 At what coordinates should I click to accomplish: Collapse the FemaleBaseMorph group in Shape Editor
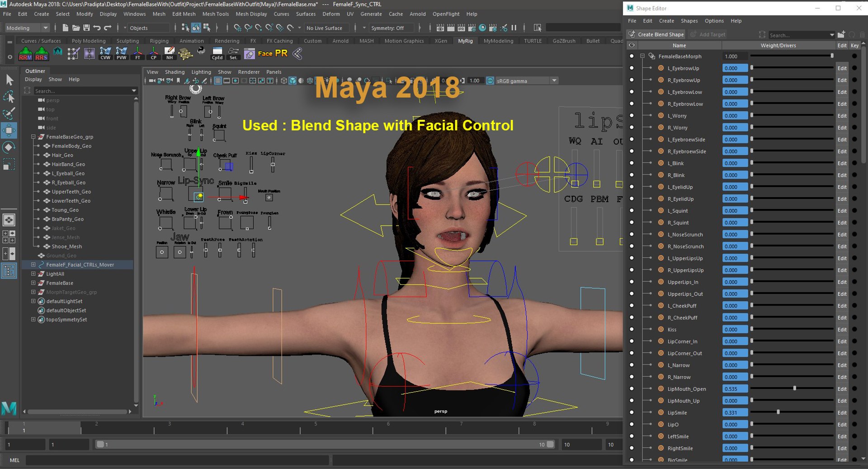tap(642, 57)
